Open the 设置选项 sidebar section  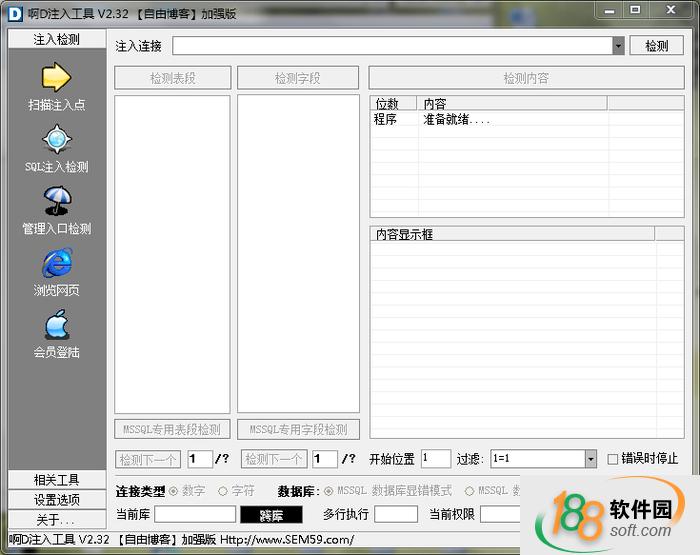[56, 500]
